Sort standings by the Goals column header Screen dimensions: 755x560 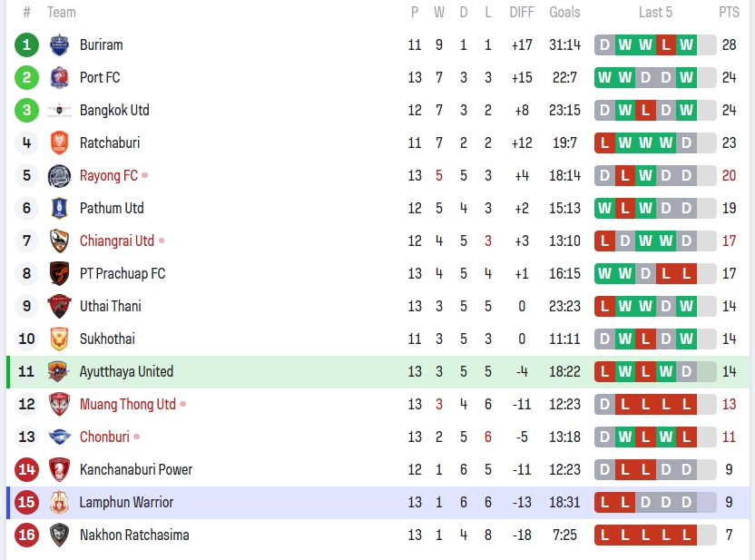tap(564, 12)
